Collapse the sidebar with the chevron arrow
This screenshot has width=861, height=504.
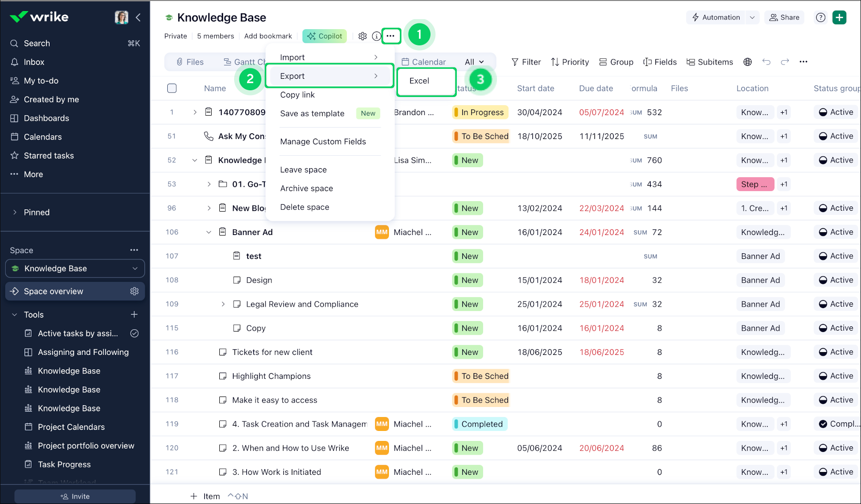pos(138,18)
